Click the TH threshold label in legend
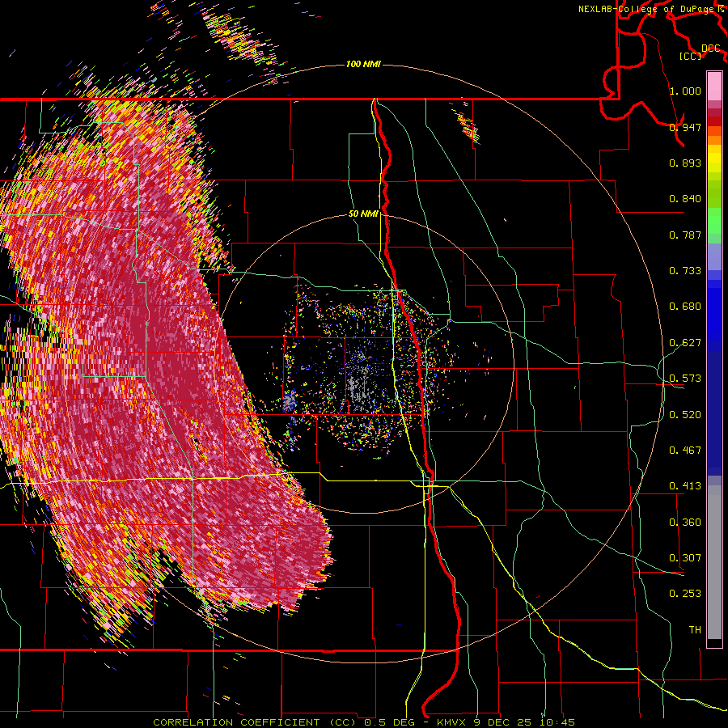Image resolution: width=728 pixels, height=728 pixels. pyautogui.click(x=695, y=630)
